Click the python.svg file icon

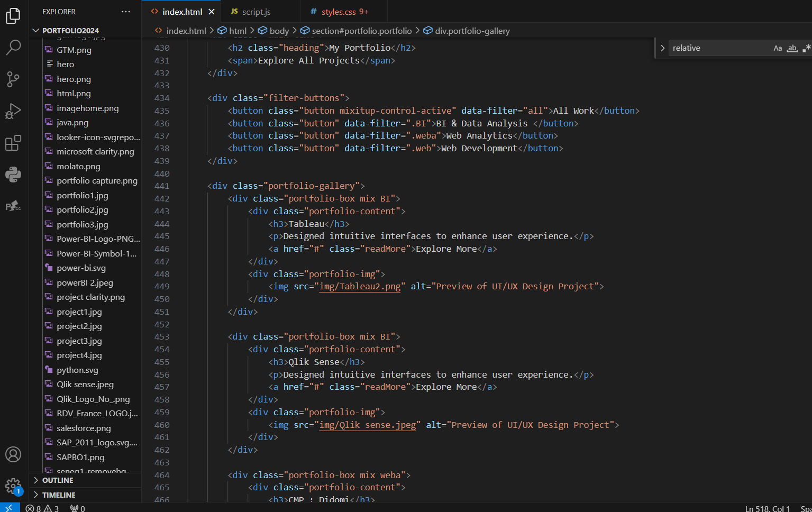coord(49,370)
